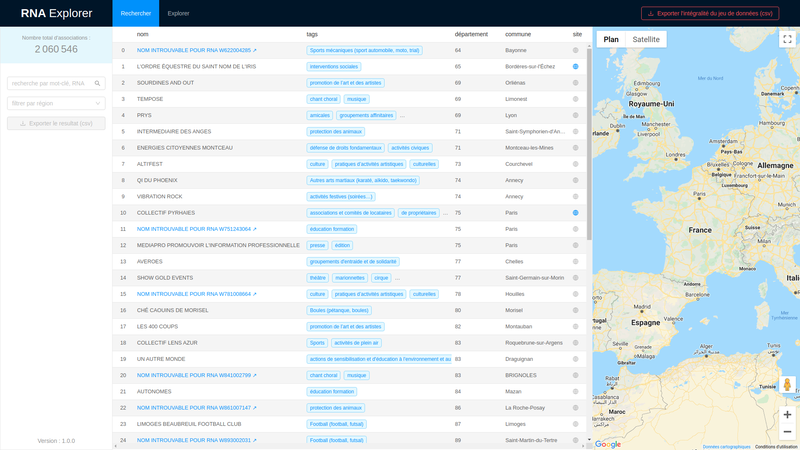Click the commune column header
This screenshot has height=450, width=800.
[518, 34]
